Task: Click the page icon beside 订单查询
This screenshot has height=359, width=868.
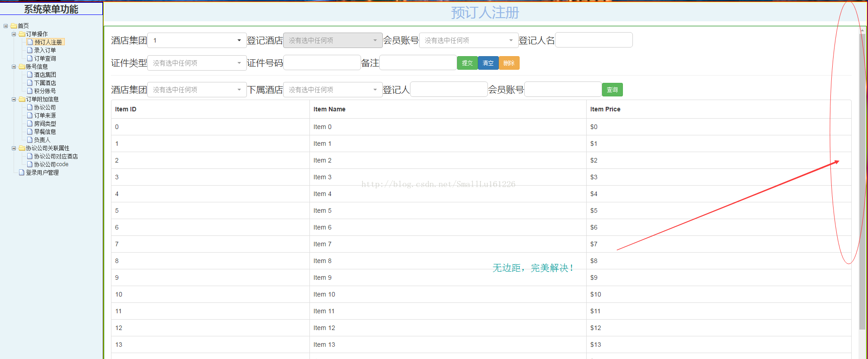Action: point(30,58)
